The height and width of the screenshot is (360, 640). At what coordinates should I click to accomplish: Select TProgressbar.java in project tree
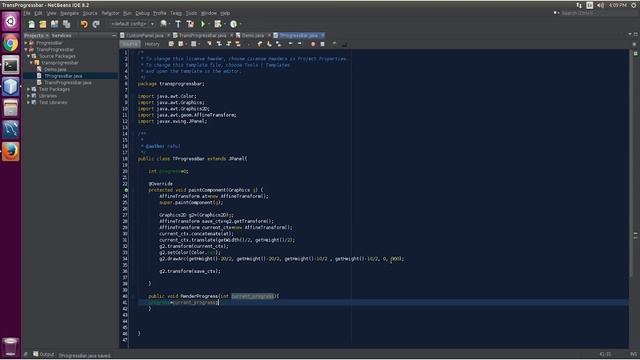(63, 76)
